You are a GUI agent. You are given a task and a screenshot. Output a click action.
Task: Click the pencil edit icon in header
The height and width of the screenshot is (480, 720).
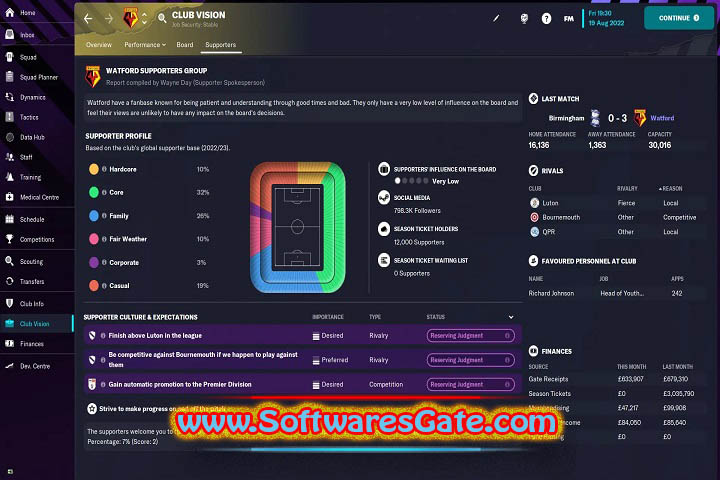(x=496, y=18)
